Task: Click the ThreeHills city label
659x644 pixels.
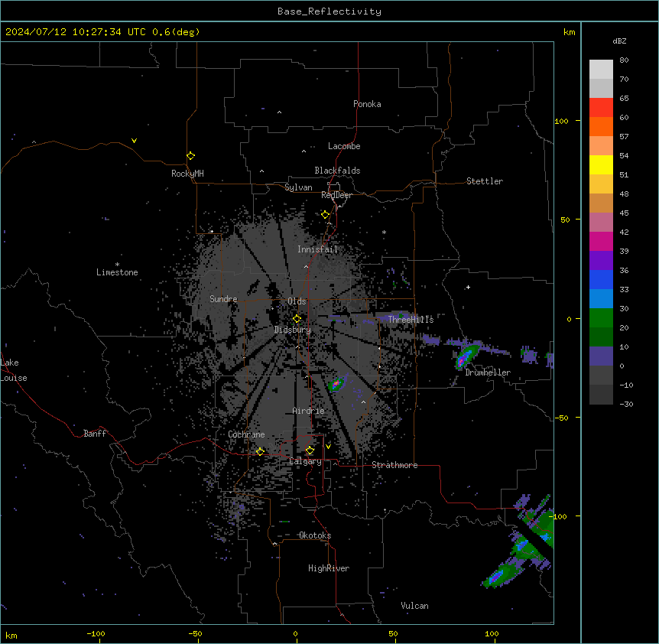Action: (x=411, y=320)
